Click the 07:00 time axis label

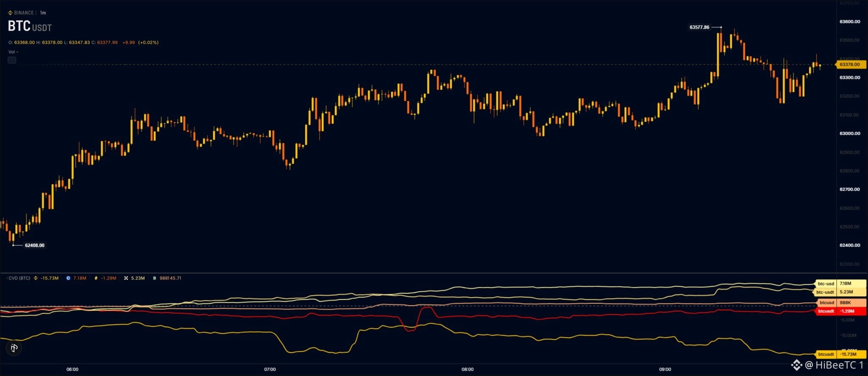click(270, 369)
